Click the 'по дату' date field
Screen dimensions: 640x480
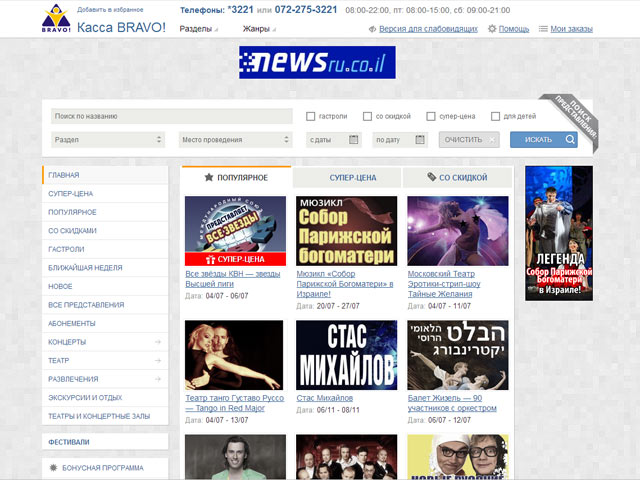point(400,140)
